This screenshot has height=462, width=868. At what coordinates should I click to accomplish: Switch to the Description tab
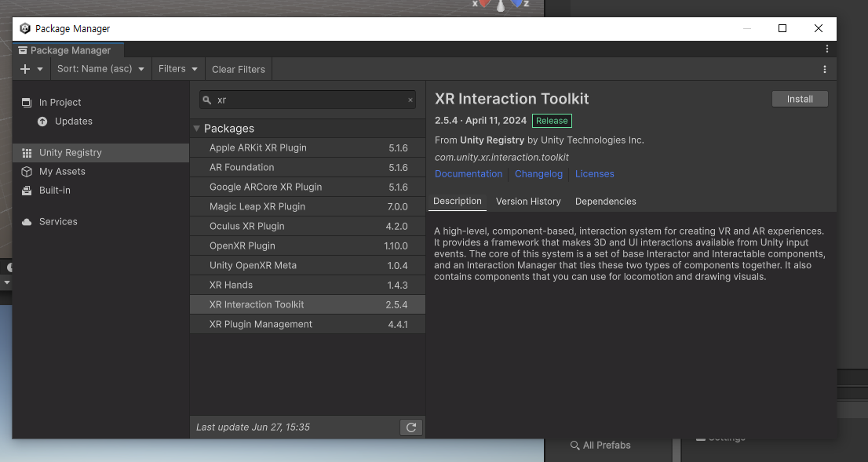458,202
